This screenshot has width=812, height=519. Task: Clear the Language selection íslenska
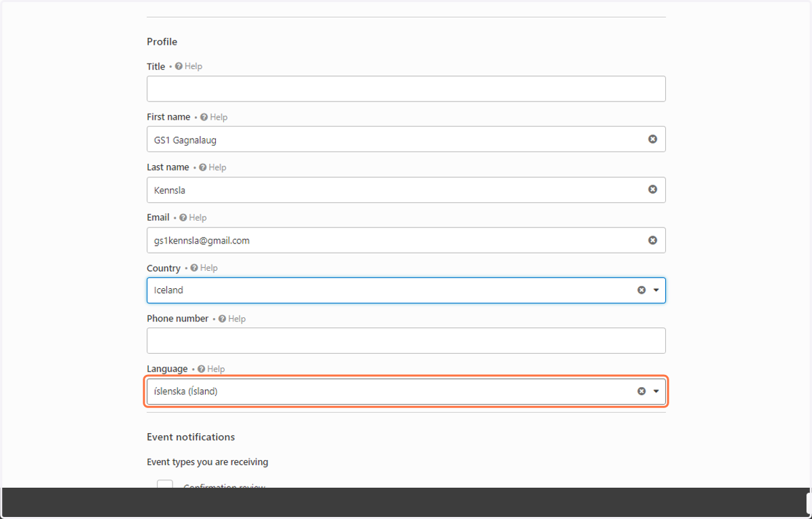coord(641,391)
